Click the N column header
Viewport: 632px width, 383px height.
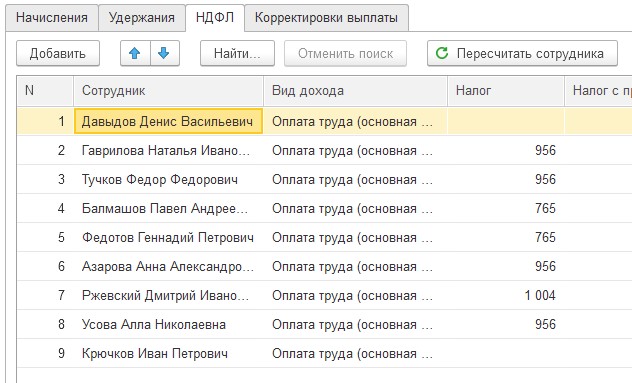coord(45,91)
